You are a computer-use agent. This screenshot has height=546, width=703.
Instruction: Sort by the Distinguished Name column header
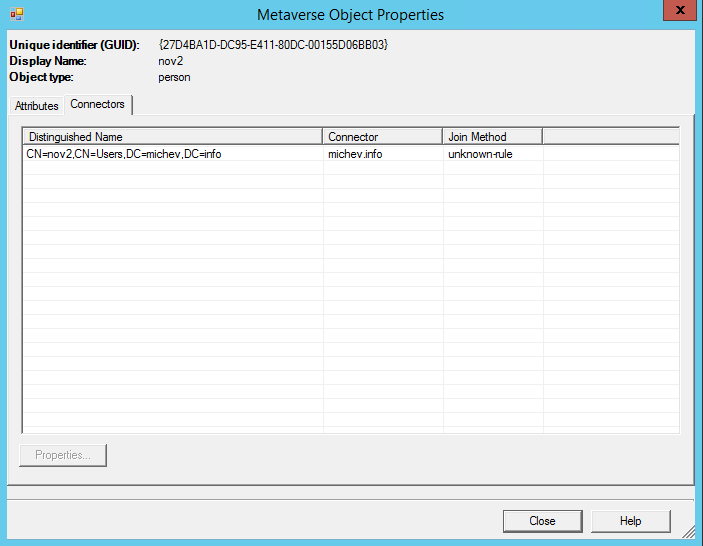173,137
